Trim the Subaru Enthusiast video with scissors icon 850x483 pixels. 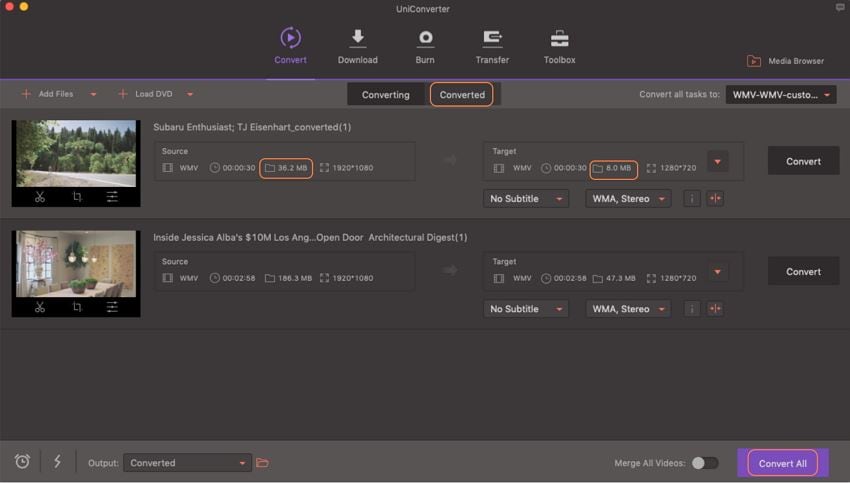click(x=40, y=197)
